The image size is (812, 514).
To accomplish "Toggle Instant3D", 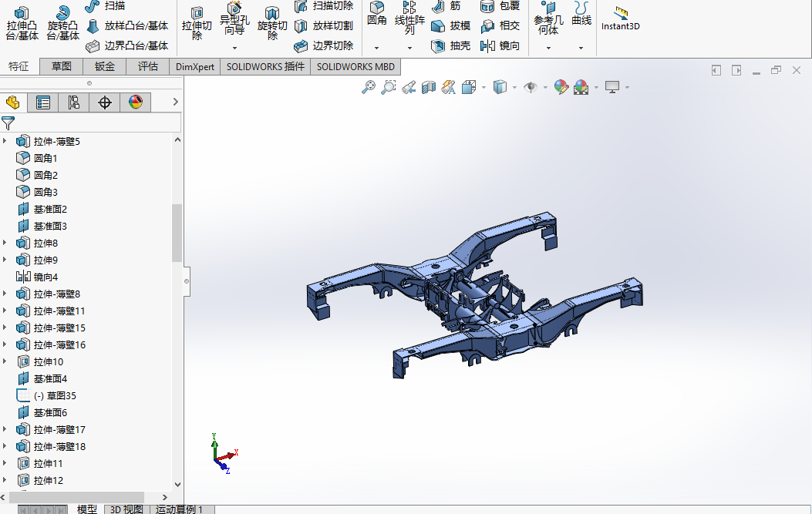I will pos(621,20).
